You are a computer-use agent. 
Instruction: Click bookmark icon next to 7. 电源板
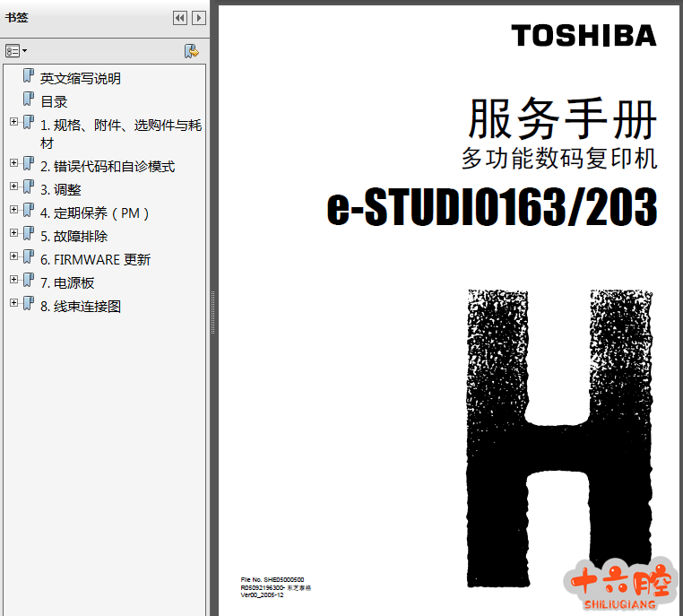click(29, 282)
